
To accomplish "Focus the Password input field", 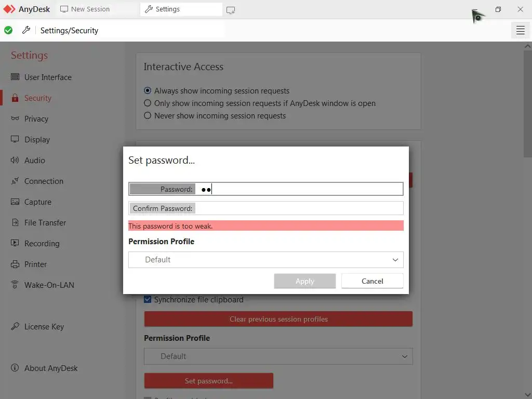I will (265, 189).
